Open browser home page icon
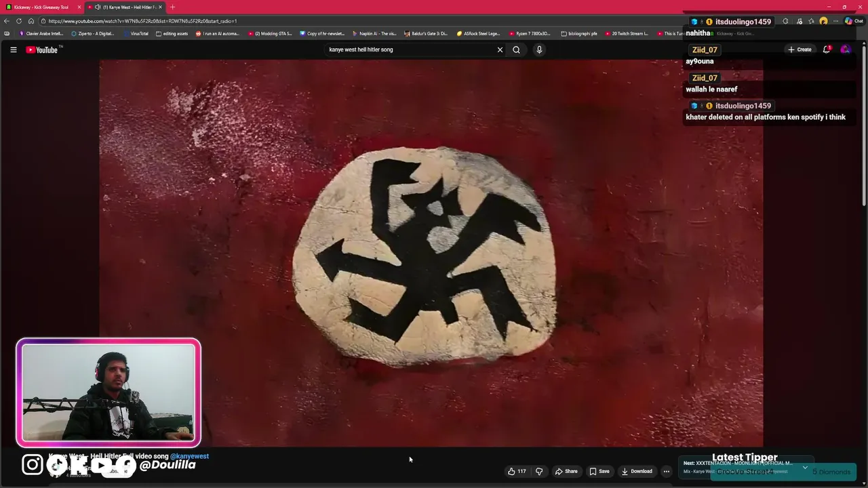Viewport: 868px width, 488px height. [31, 21]
